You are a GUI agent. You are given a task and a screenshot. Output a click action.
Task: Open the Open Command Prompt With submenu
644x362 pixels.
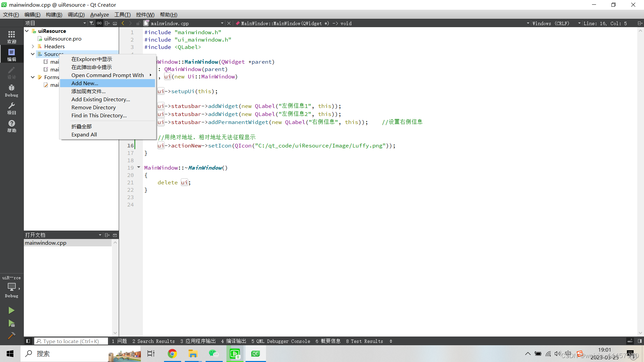[x=107, y=75]
